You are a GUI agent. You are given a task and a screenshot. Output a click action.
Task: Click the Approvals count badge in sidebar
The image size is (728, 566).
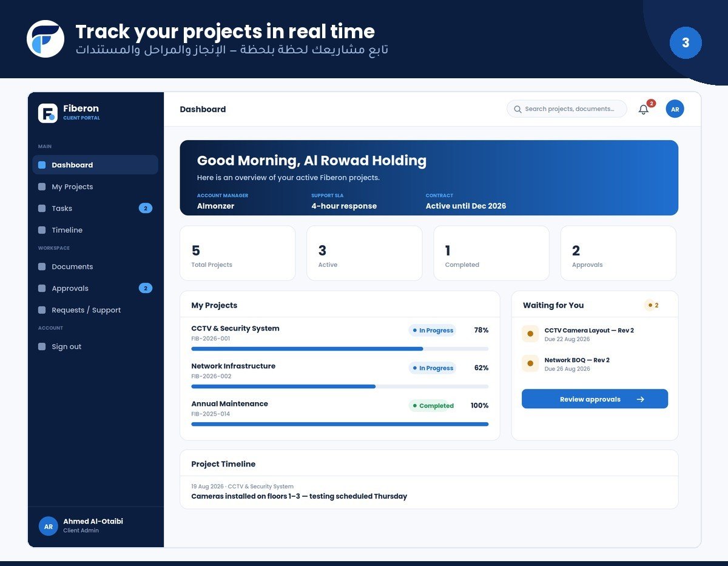click(146, 288)
